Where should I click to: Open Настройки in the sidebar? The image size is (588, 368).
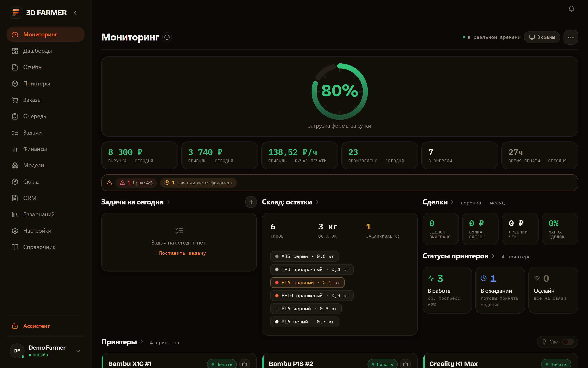46,231
